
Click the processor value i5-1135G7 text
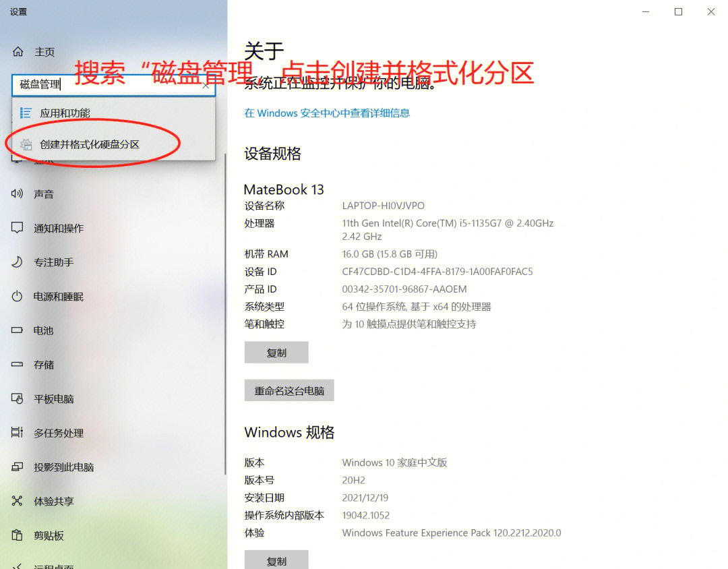(x=448, y=229)
